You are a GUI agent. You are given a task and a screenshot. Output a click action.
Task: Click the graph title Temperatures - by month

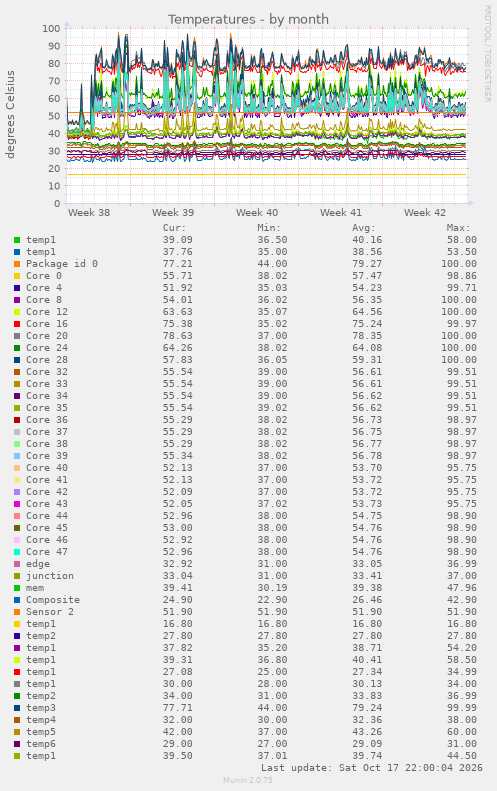point(248,19)
